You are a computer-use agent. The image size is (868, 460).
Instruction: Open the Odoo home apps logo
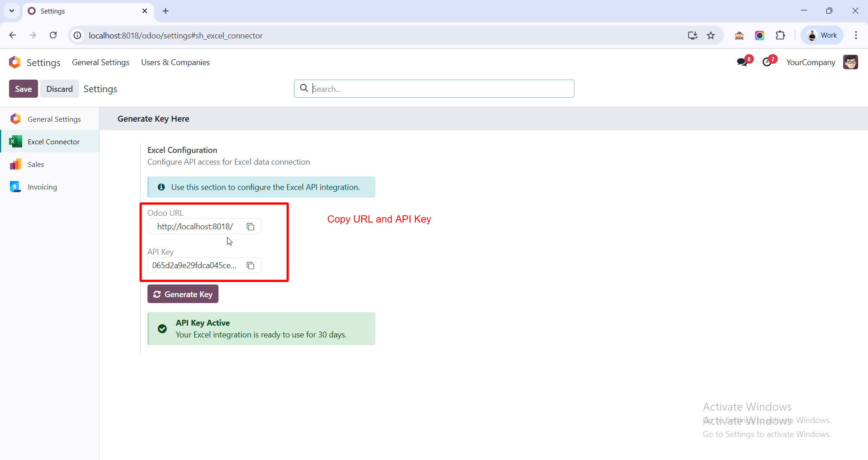pyautogui.click(x=15, y=62)
